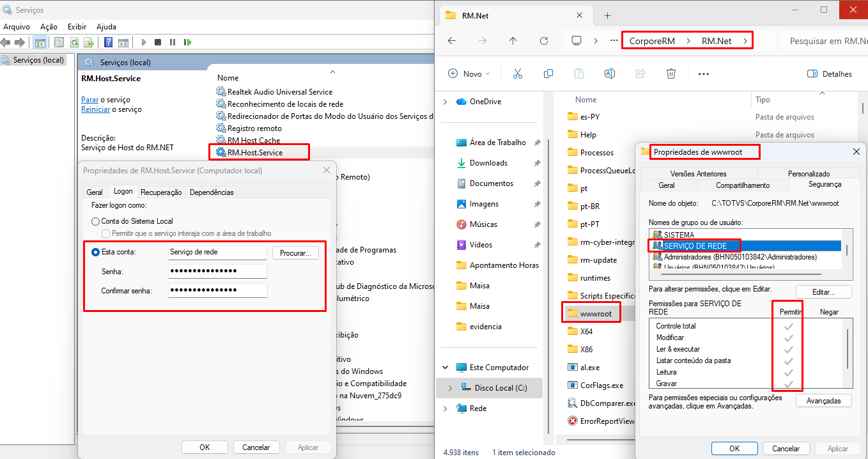Switch to Personalizado tab

[x=809, y=174]
